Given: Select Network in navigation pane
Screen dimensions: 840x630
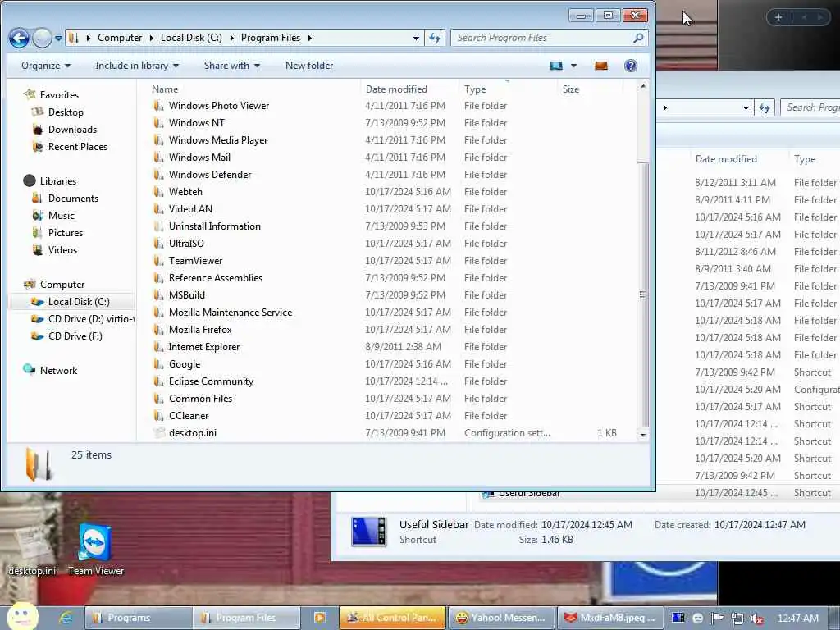Looking at the screenshot, I should (x=58, y=370).
